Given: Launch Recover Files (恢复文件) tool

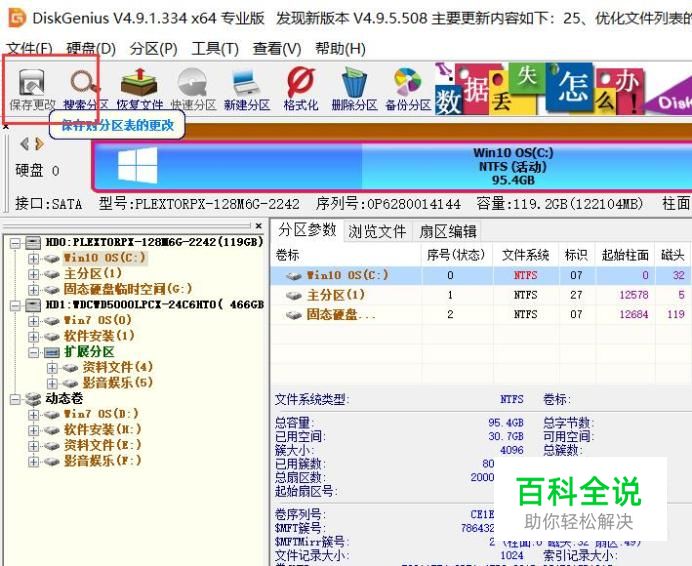Looking at the screenshot, I should click(x=139, y=90).
